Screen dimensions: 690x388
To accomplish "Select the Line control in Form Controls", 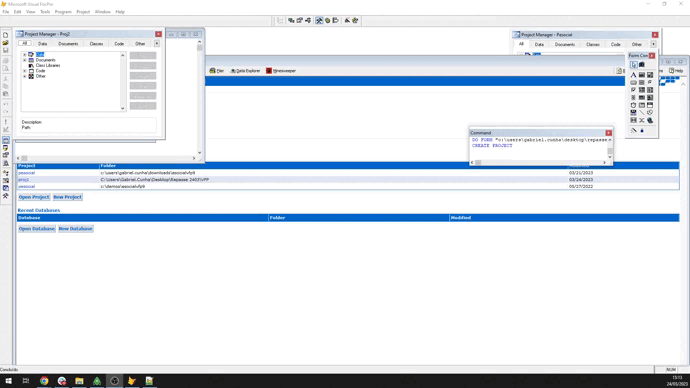I will [x=642, y=113].
